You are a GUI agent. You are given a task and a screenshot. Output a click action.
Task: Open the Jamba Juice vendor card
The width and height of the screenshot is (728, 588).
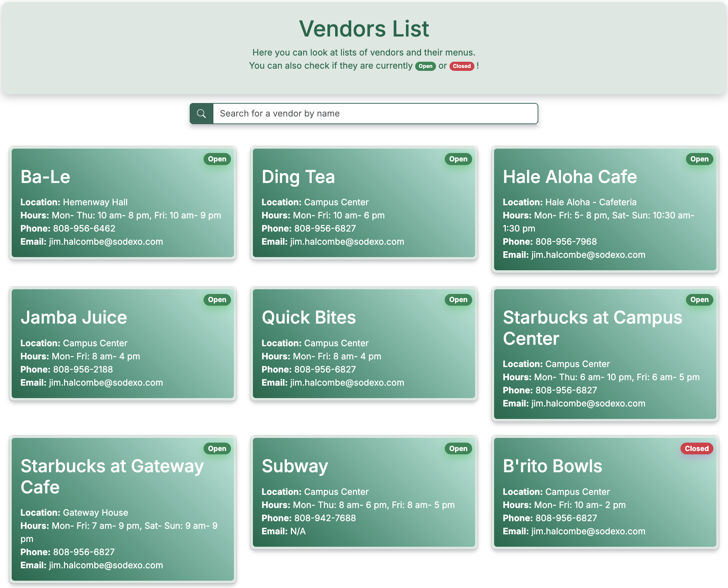(122, 344)
